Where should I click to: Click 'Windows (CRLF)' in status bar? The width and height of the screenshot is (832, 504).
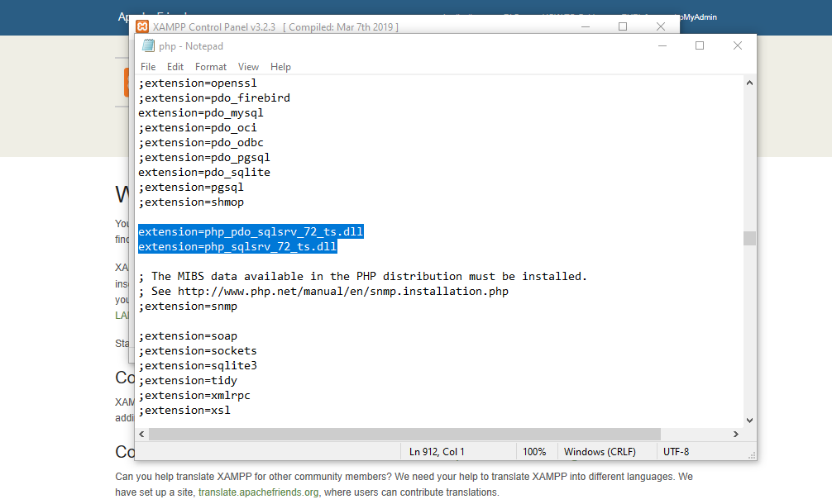600,451
